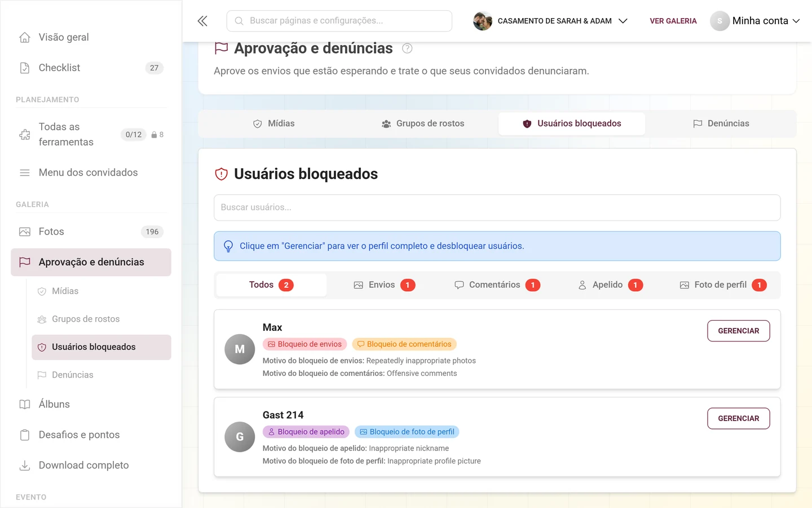This screenshot has width=812, height=508.
Task: Click the lightbulb icon in the Gerenciar tip banner
Action: click(x=228, y=247)
